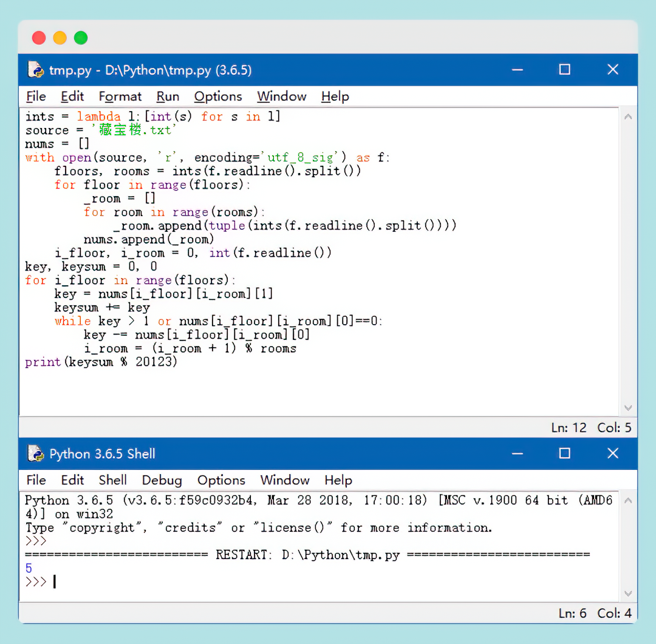Click 'utf_8_sig' in the open call
Viewport: 656px width, 644px height.
[x=301, y=158]
